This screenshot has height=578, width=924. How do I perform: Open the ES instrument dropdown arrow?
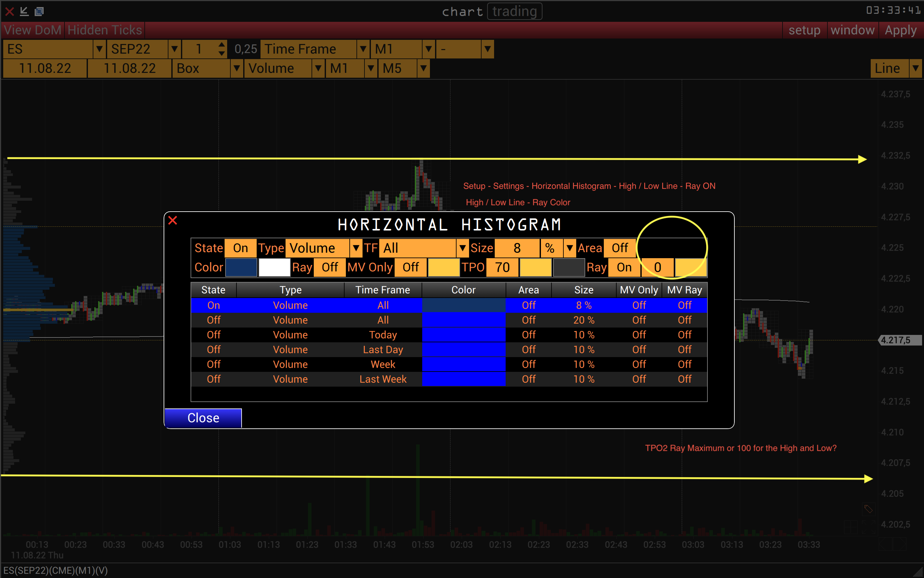pyautogui.click(x=99, y=49)
